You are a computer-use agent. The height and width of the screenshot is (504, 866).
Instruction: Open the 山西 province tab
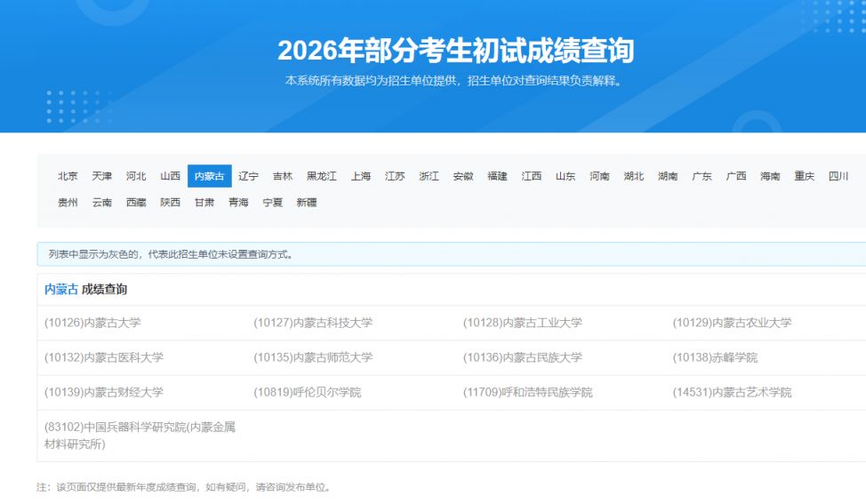(x=170, y=176)
